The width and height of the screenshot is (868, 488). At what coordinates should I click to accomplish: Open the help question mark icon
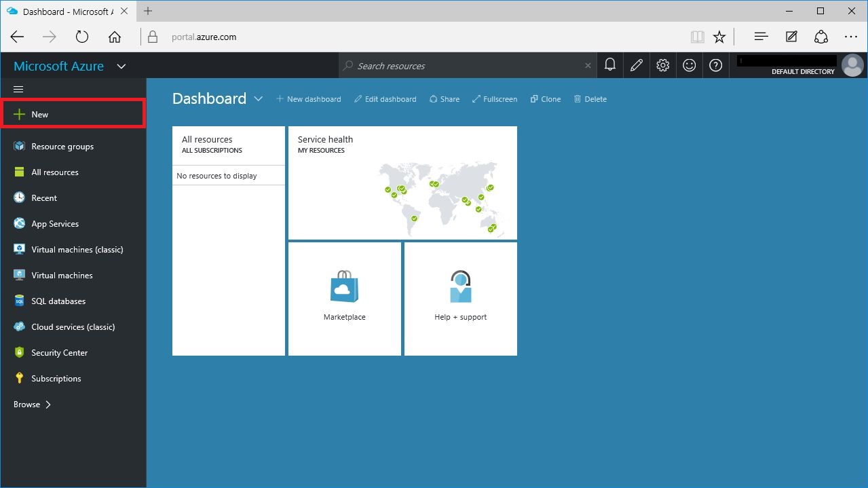[x=715, y=65]
